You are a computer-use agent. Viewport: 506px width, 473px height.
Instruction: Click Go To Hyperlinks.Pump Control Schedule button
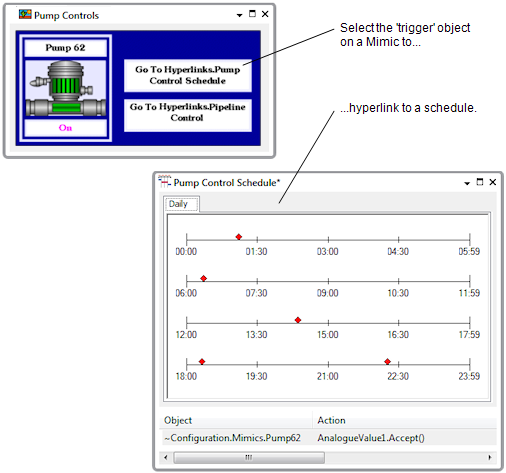click(x=188, y=75)
